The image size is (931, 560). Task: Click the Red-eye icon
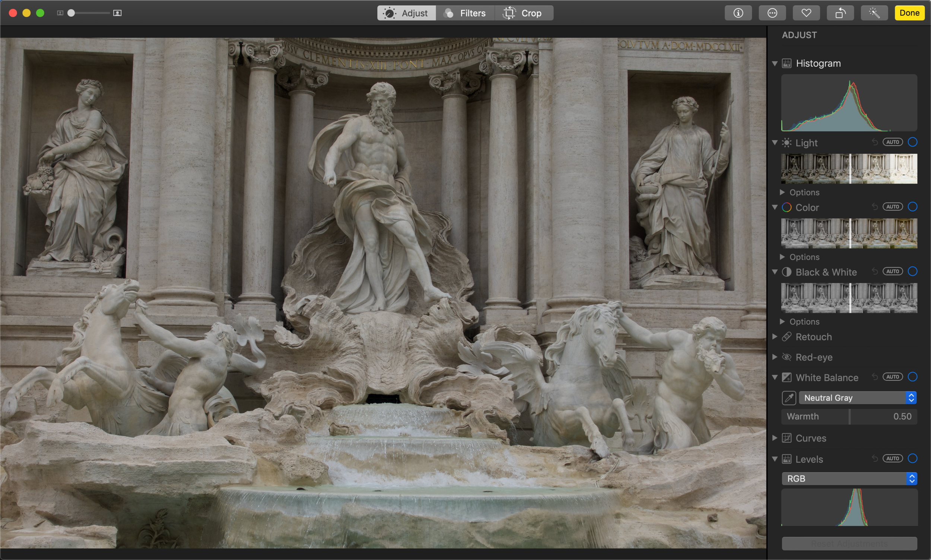[787, 357]
